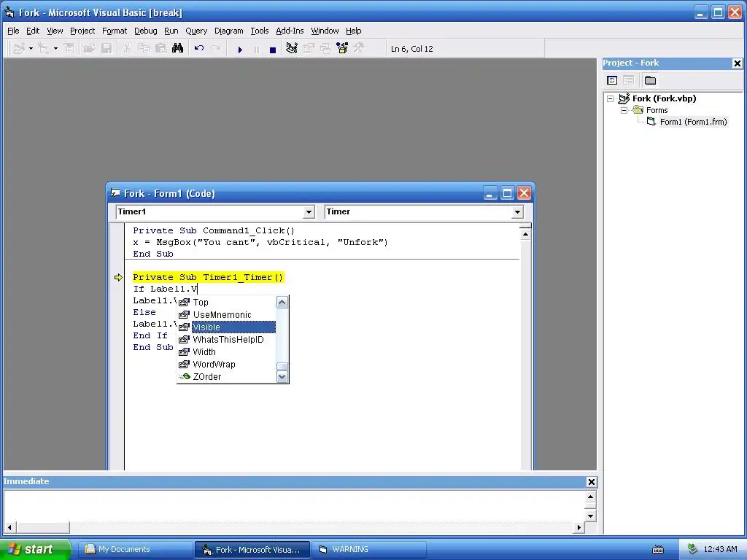The width and height of the screenshot is (747, 560).
Task: Click the Paste clipboard icon
Action: click(x=160, y=49)
